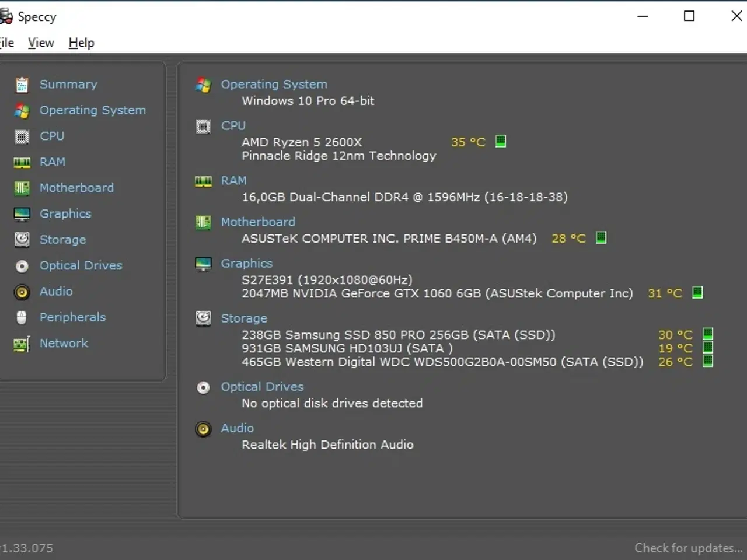
Task: Click green indicator beside Samsung SSD 30 °C
Action: pyautogui.click(x=708, y=334)
